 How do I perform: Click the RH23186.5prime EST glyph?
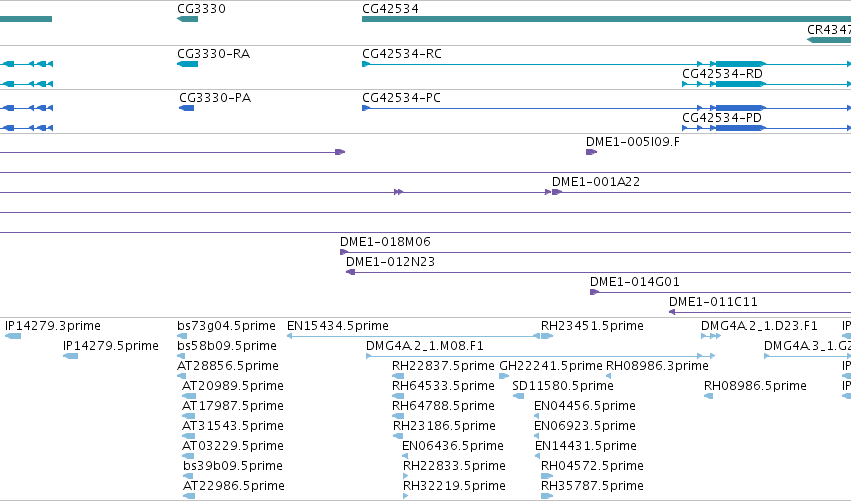(398, 436)
